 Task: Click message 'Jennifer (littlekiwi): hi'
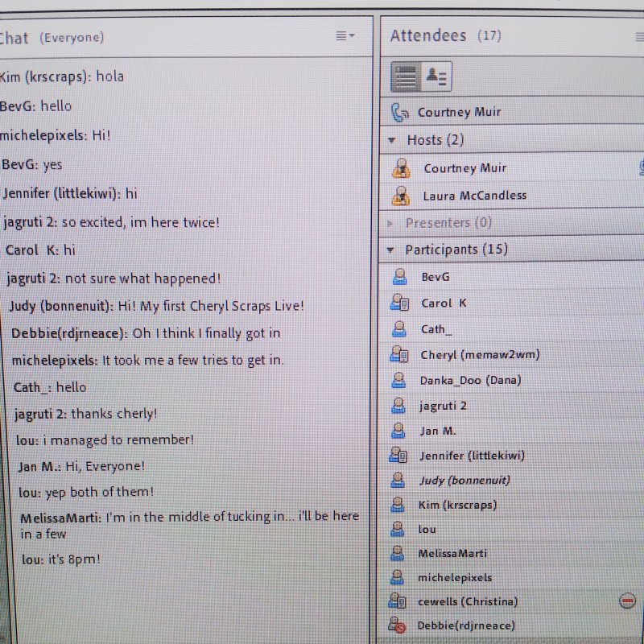click(x=70, y=193)
